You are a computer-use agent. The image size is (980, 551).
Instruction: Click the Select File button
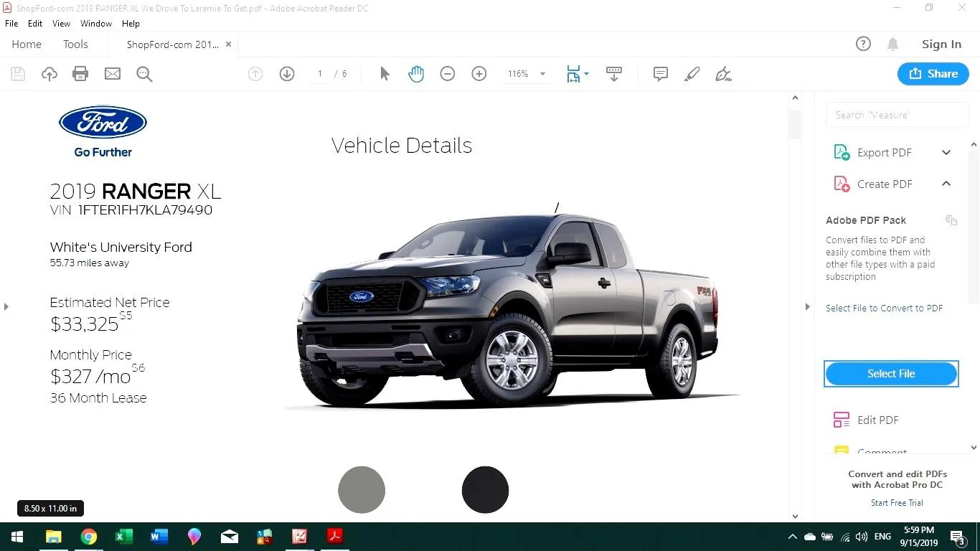click(891, 373)
